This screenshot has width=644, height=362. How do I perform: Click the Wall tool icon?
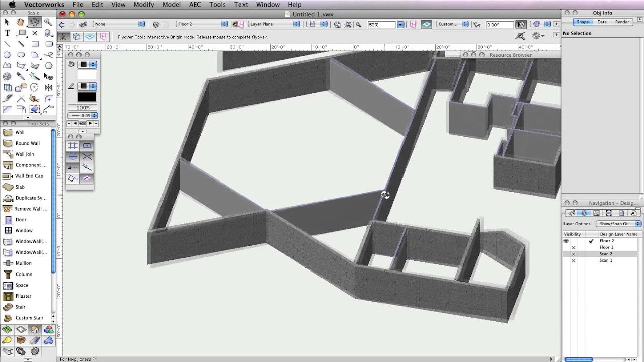8,132
